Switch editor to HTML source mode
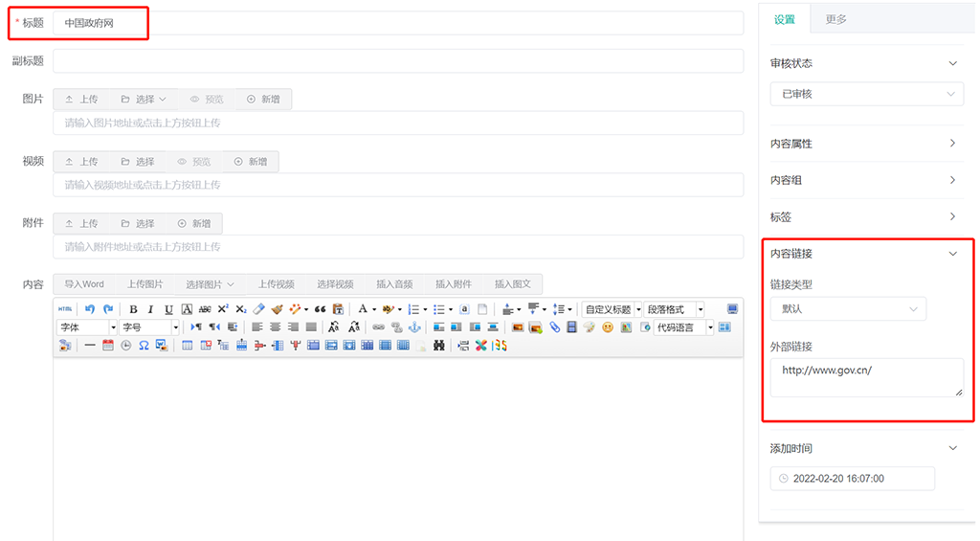980x541 pixels. coord(65,309)
